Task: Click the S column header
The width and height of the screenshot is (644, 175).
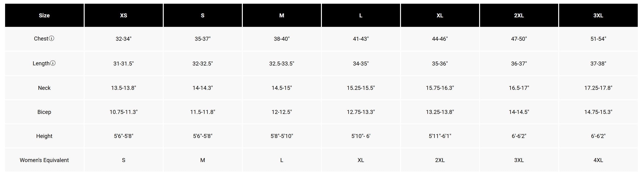Action: [x=203, y=15]
